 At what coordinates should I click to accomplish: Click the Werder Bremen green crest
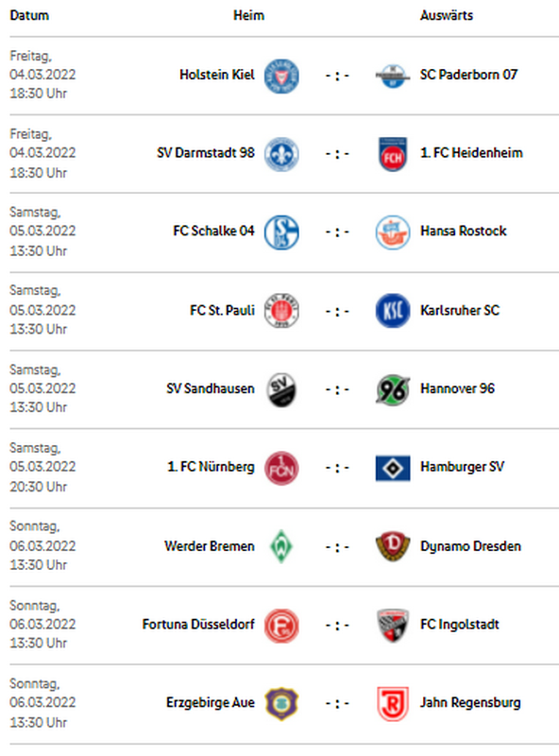coord(281,546)
